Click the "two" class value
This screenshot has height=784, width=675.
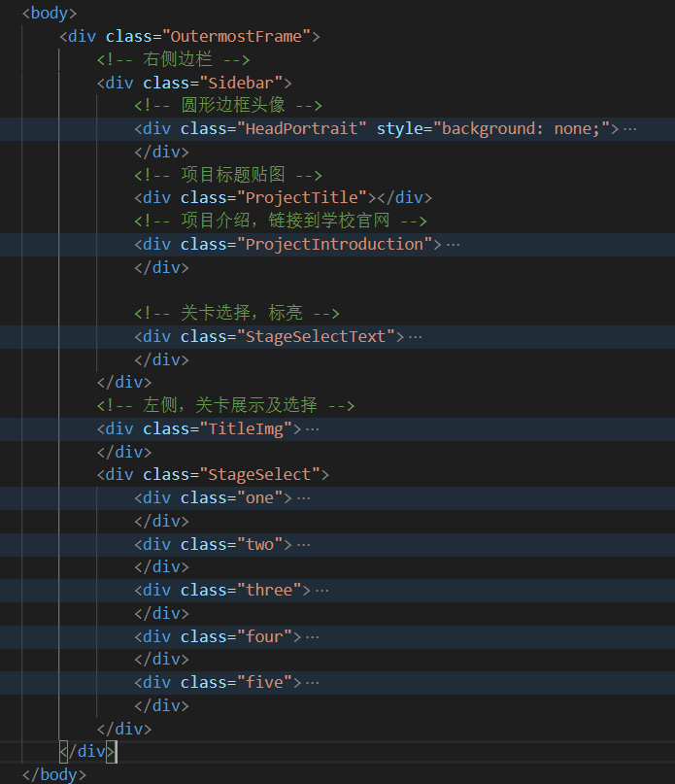[x=260, y=544]
